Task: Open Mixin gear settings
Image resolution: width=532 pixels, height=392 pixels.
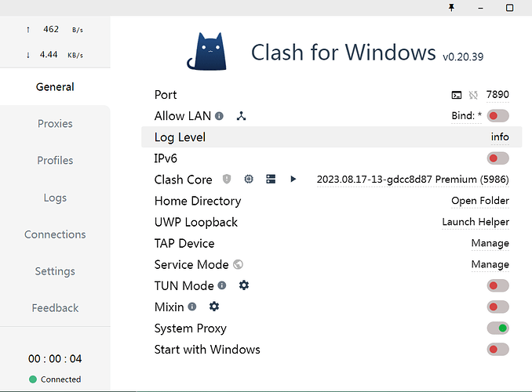Action: click(214, 307)
